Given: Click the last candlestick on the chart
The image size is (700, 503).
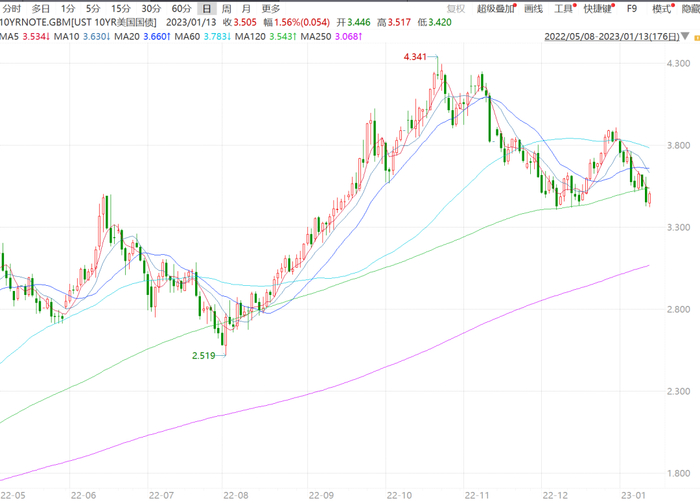Looking at the screenshot, I should (650, 199).
